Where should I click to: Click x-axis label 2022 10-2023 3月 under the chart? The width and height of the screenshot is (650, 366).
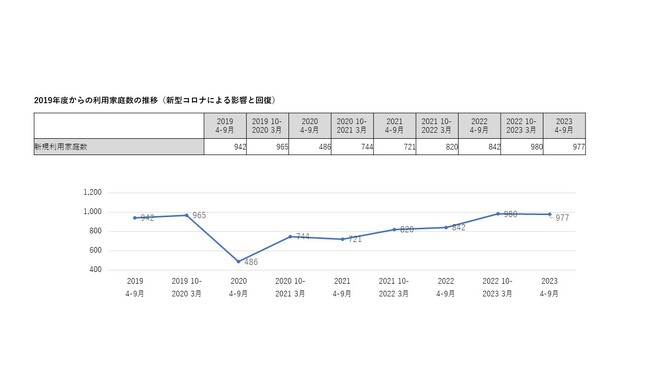click(x=497, y=287)
